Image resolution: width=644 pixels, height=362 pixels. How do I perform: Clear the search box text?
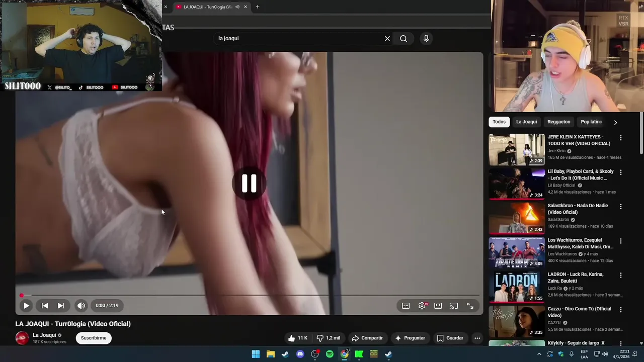[x=387, y=39]
